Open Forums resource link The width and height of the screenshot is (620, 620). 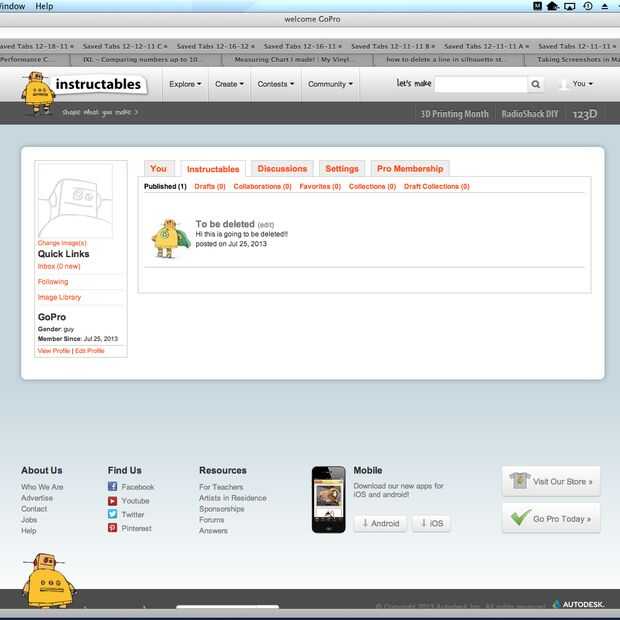tap(212, 520)
